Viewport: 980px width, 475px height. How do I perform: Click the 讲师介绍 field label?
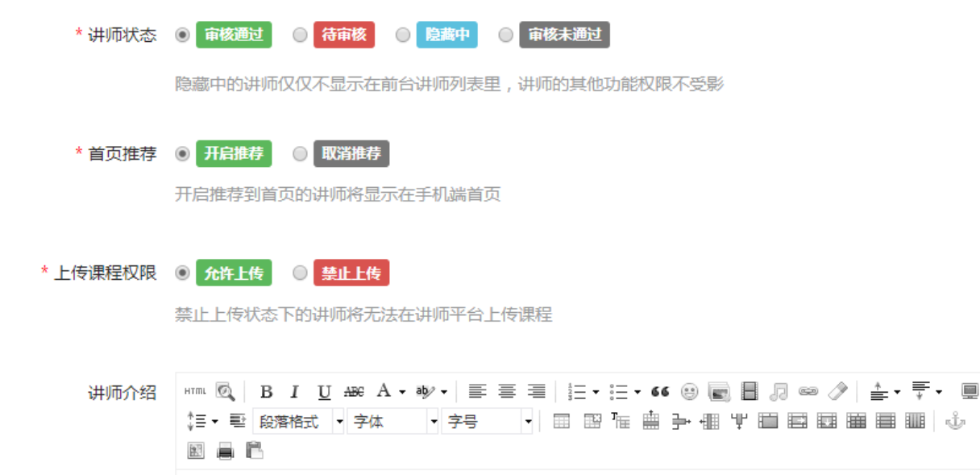click(122, 393)
